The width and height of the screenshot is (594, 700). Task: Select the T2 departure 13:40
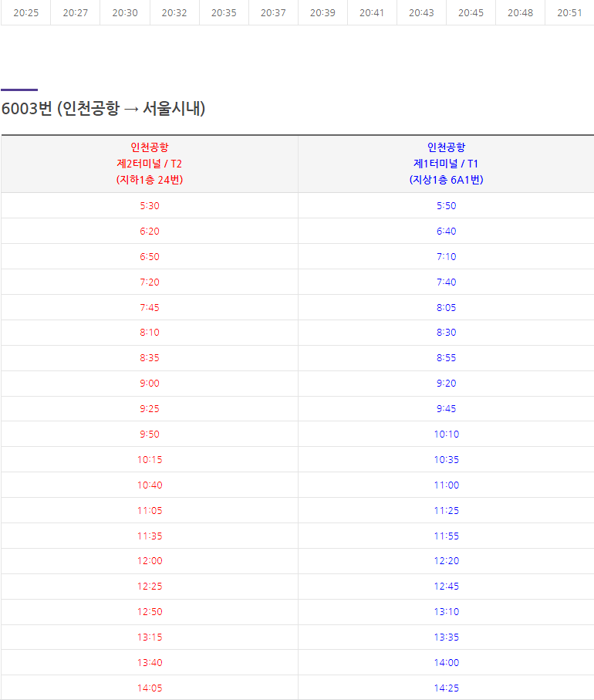[x=150, y=662]
